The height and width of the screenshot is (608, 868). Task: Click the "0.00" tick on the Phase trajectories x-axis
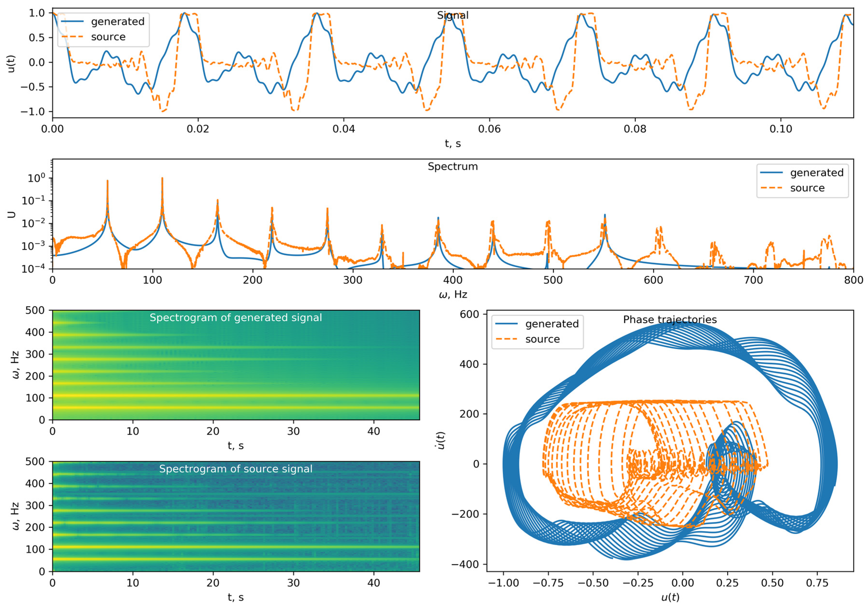(683, 583)
